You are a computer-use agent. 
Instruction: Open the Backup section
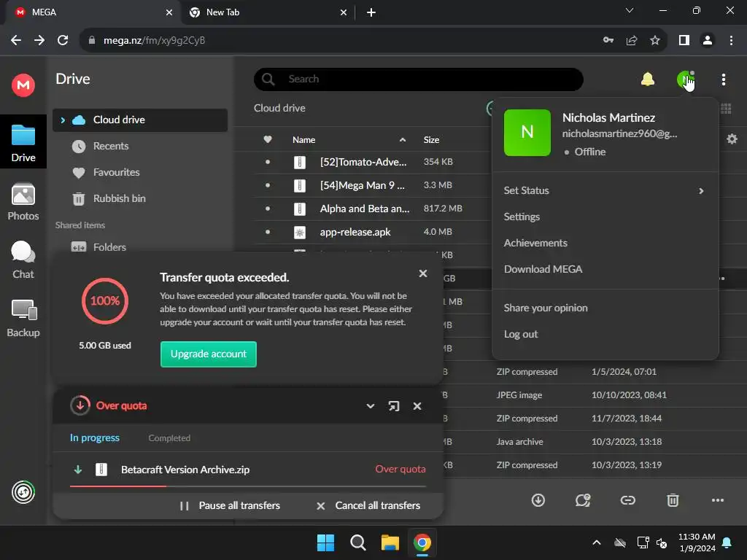pyautogui.click(x=23, y=318)
